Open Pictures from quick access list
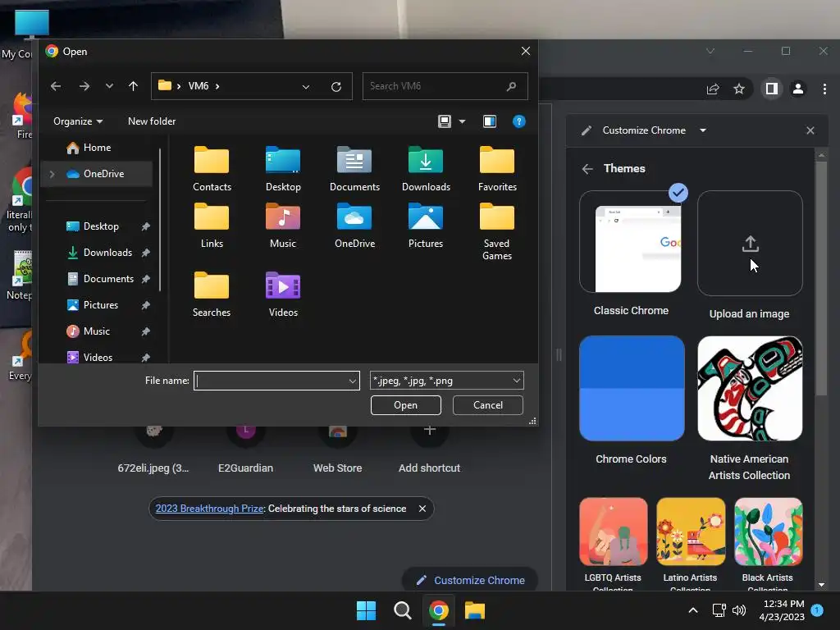 pyautogui.click(x=100, y=305)
